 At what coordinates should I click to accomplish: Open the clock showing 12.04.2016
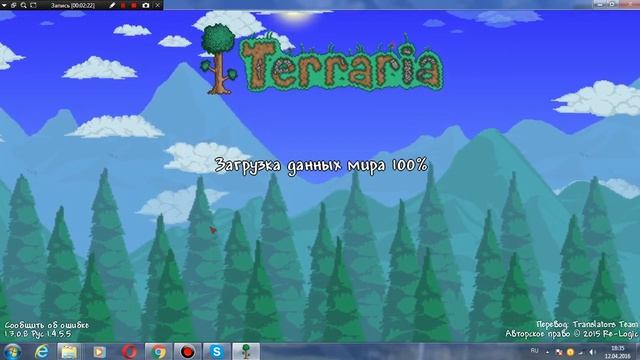pyautogui.click(x=618, y=352)
